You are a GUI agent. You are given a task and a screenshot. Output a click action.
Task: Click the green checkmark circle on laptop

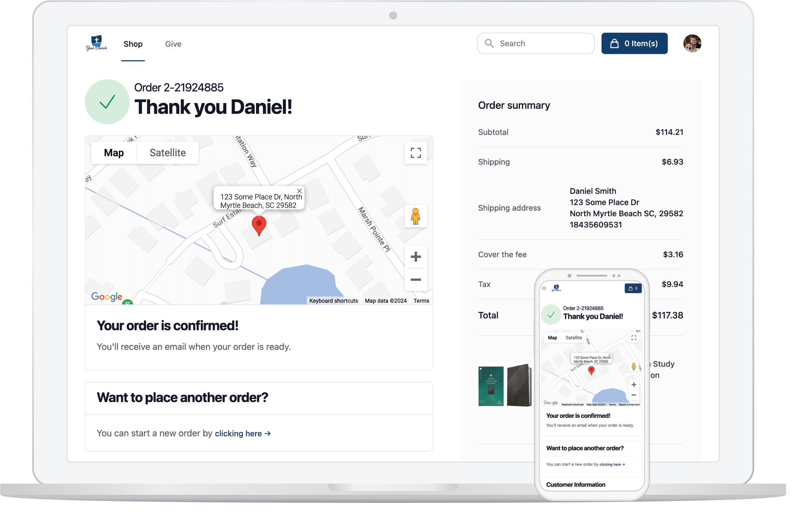coord(107,102)
